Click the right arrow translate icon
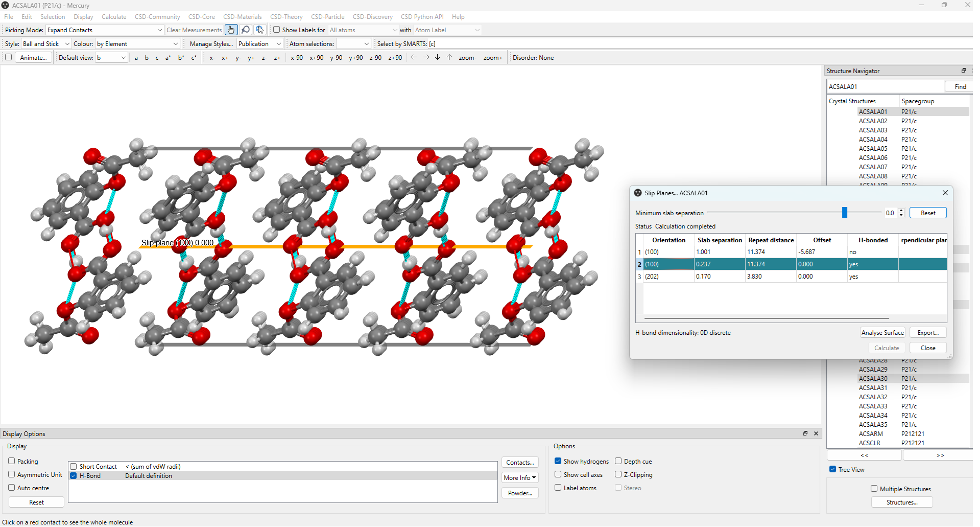 [x=426, y=57]
